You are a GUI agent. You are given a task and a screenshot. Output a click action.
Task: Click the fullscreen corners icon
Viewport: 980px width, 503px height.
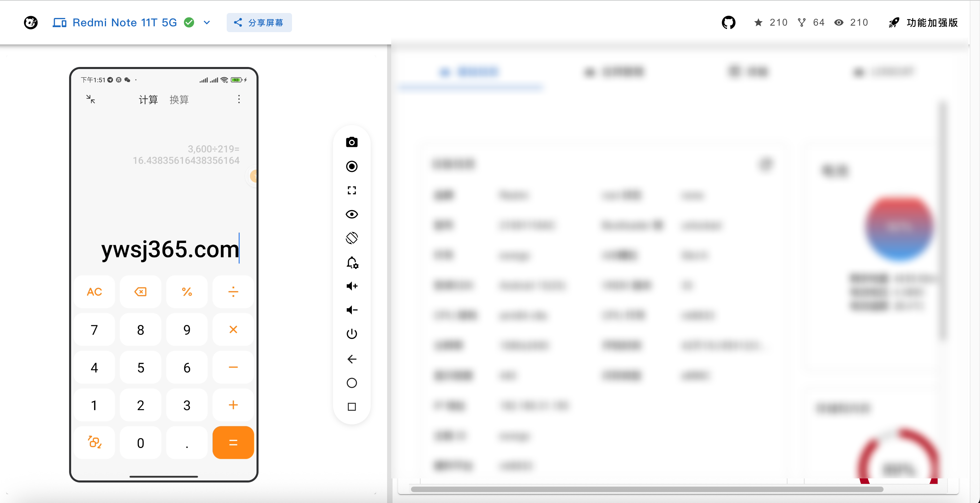(352, 190)
